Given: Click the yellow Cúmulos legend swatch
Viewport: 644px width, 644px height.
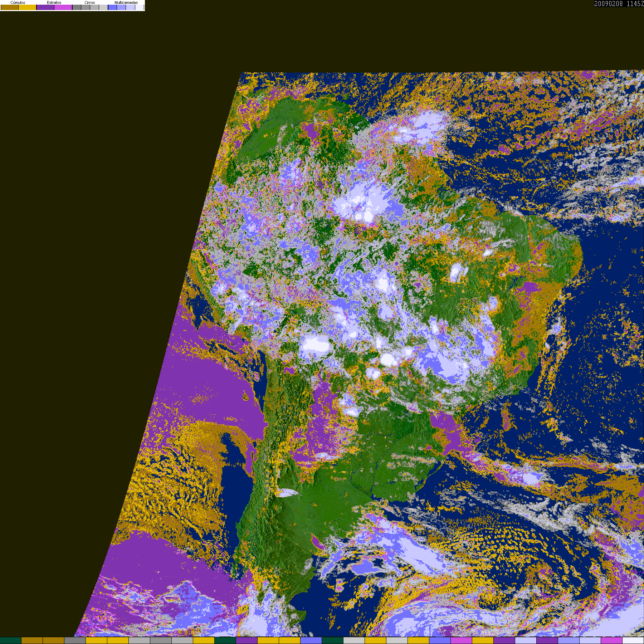Looking at the screenshot, I should [28, 7].
